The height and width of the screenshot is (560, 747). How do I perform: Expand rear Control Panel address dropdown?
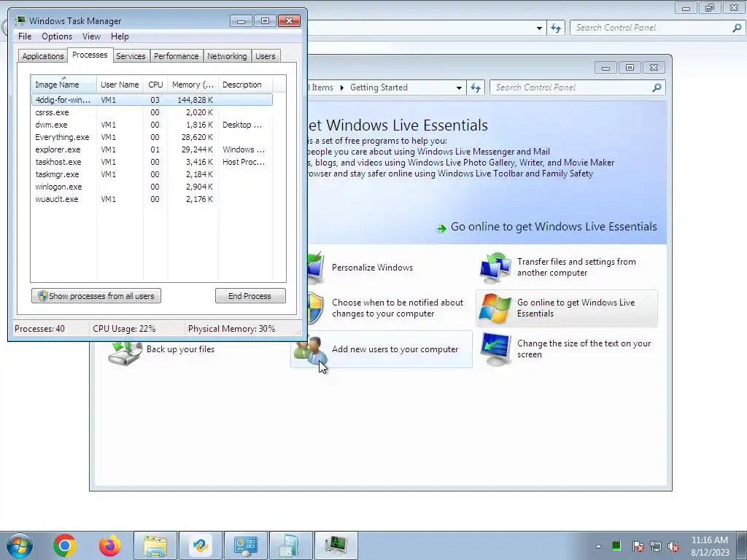[x=539, y=28]
